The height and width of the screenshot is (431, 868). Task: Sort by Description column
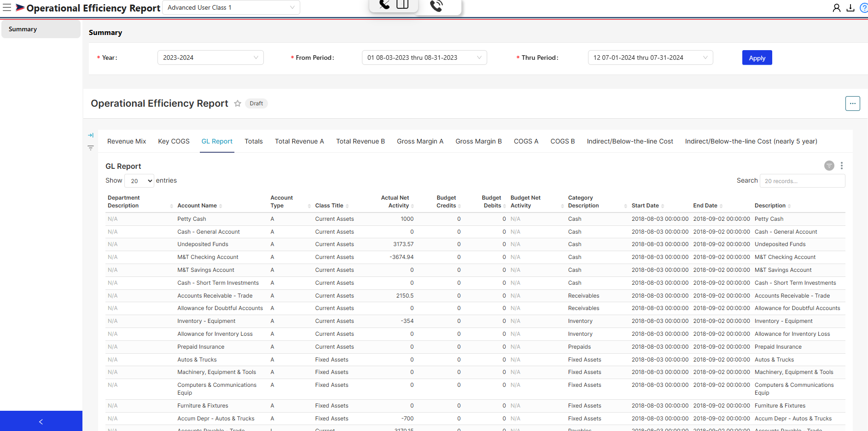click(x=789, y=206)
